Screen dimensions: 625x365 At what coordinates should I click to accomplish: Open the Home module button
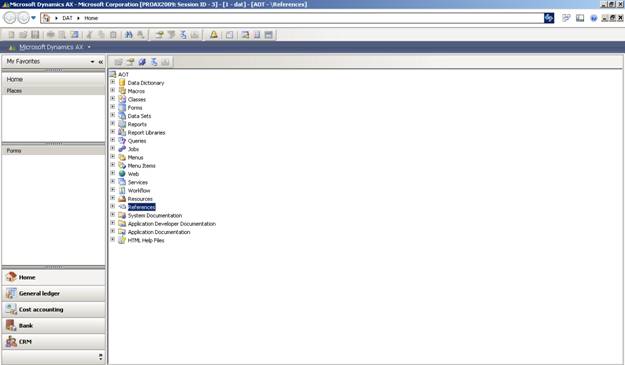[x=54, y=277]
